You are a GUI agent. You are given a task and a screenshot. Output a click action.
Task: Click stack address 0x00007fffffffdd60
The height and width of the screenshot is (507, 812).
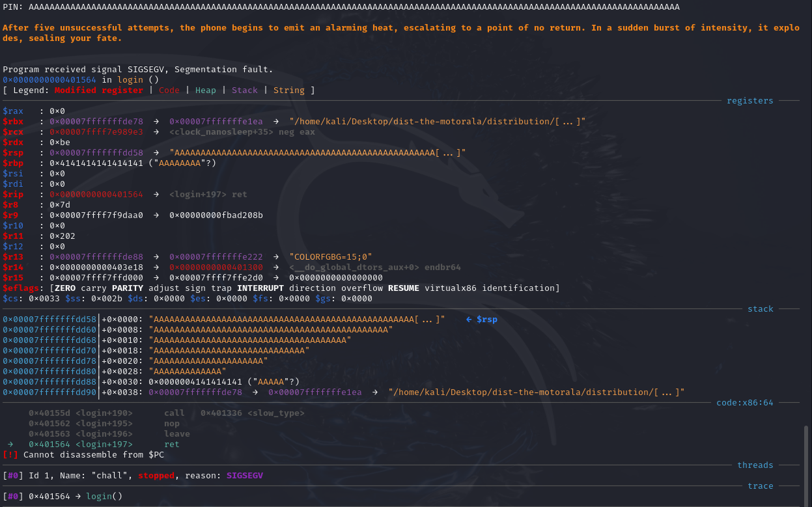[x=49, y=330]
